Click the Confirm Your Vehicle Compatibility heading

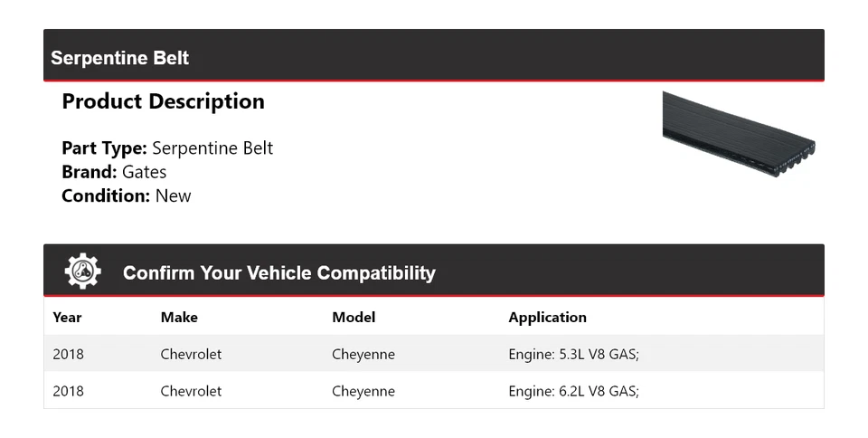(278, 272)
